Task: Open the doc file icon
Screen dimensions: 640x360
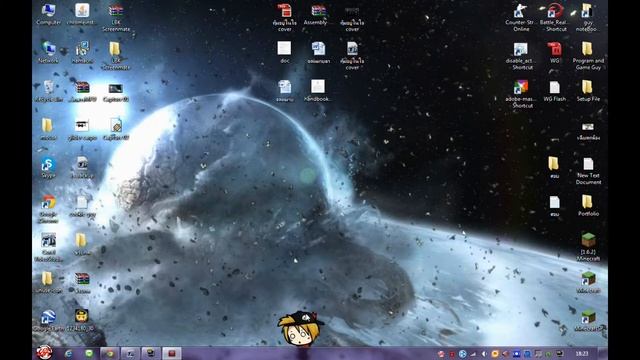Action: (284, 52)
